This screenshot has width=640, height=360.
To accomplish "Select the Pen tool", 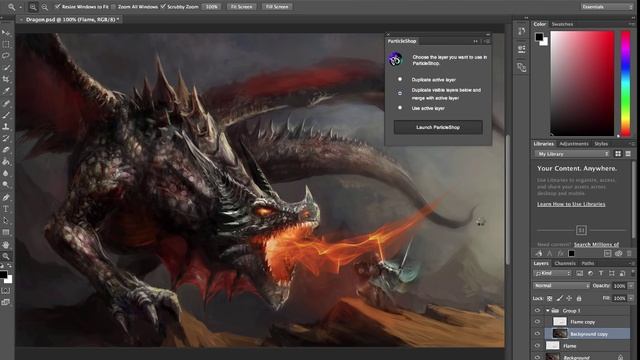I will pyautogui.click(x=6, y=198).
